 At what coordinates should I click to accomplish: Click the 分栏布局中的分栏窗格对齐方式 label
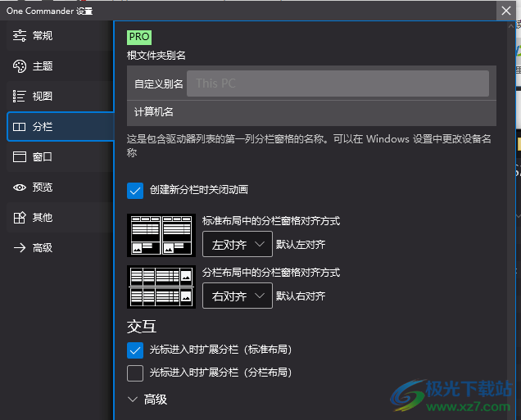[271, 273]
